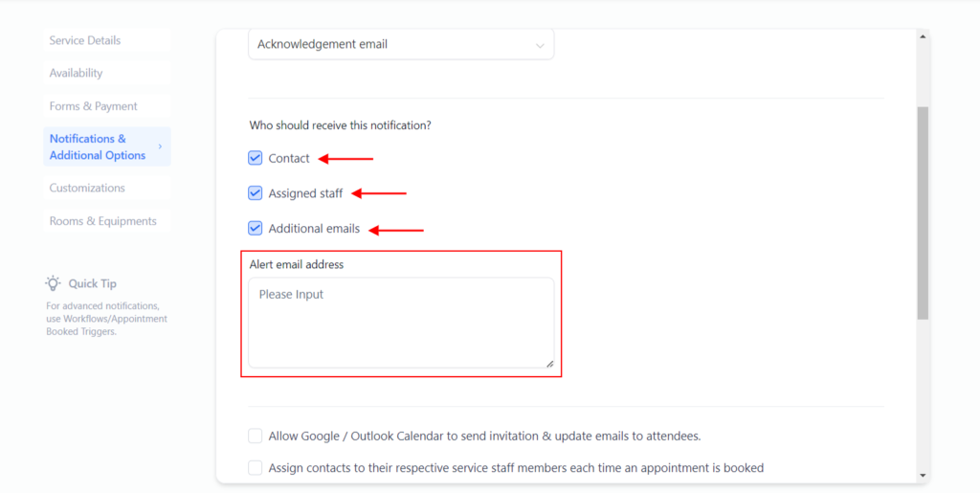Disable the Additional emails checkbox

coord(256,229)
